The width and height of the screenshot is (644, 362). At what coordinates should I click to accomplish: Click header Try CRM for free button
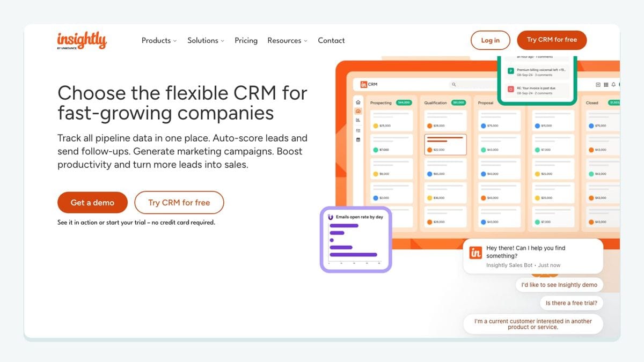[x=552, y=40]
